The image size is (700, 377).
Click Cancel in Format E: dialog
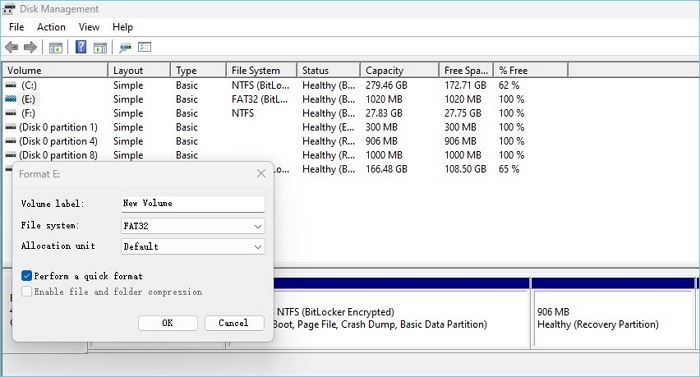coord(234,323)
